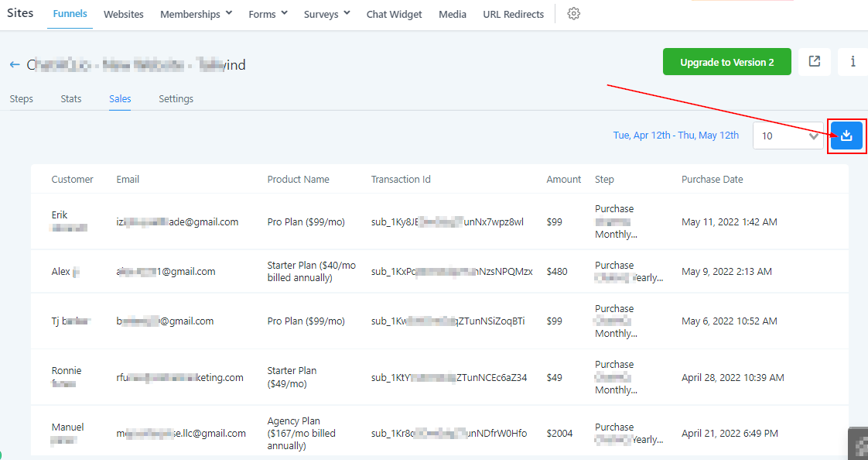Click the info 'i' icon button

tap(853, 61)
